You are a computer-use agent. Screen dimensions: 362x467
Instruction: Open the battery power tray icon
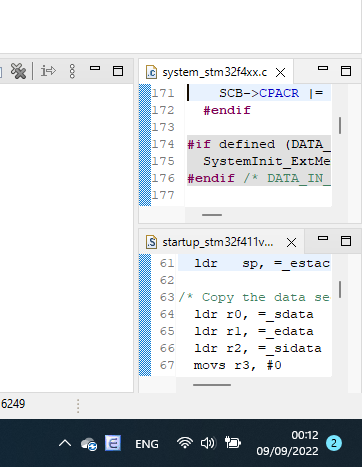click(233, 443)
